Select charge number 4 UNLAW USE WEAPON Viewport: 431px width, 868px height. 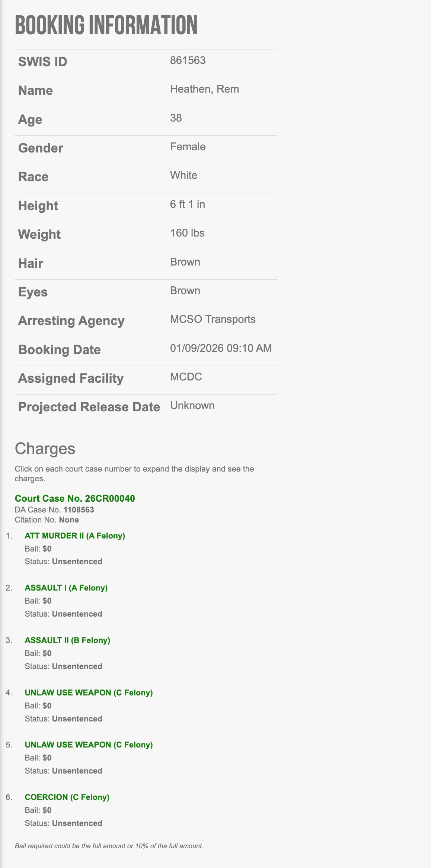[89, 692]
